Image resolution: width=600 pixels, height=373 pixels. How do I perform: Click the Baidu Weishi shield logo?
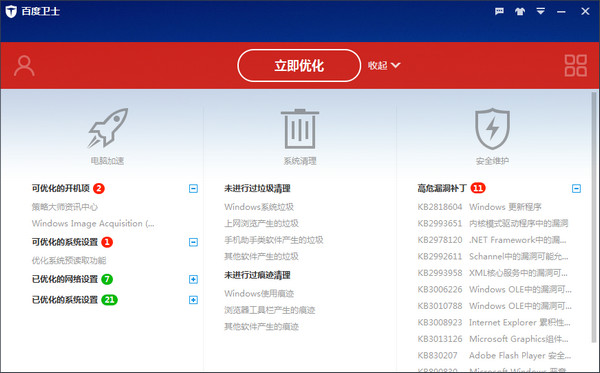pyautogui.click(x=11, y=11)
